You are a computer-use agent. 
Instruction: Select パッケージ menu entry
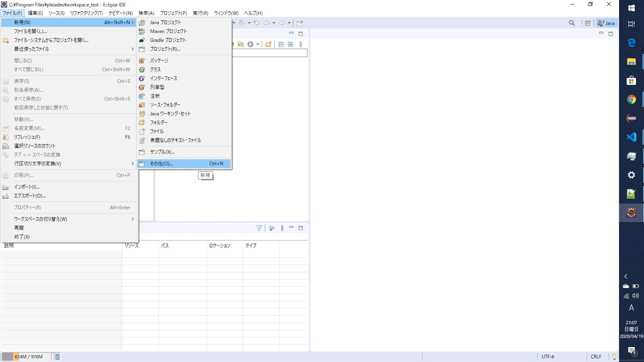click(184, 61)
